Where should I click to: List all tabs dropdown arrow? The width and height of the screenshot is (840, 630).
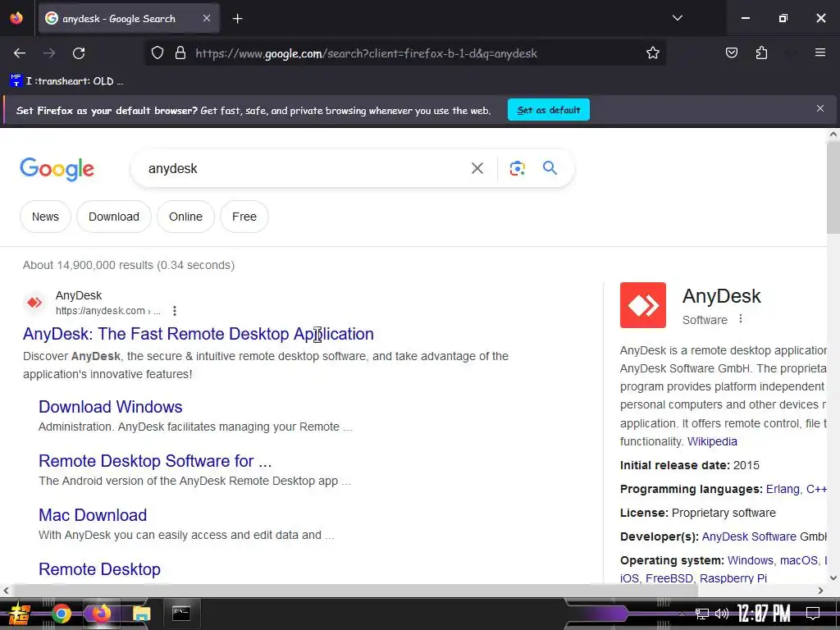pyautogui.click(x=677, y=18)
